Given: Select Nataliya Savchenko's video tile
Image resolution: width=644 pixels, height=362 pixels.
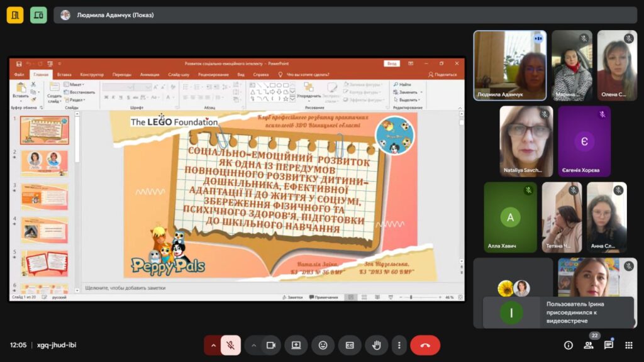Looking at the screenshot, I should pyautogui.click(x=526, y=141).
